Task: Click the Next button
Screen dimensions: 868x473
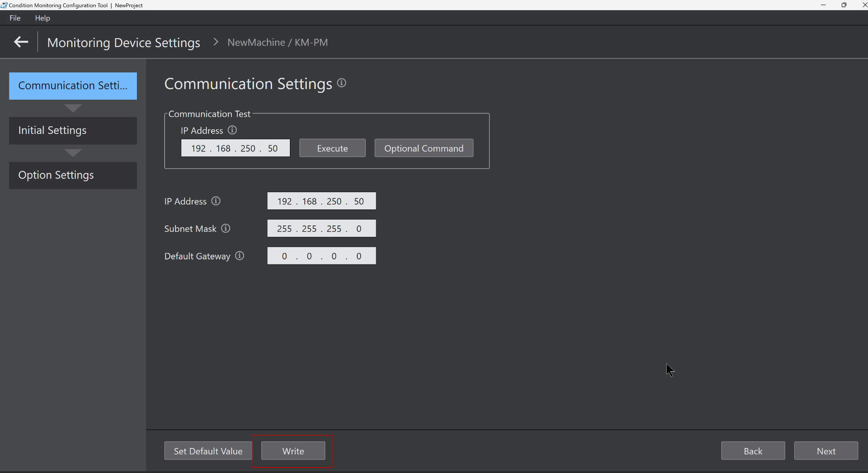Action: click(x=826, y=451)
